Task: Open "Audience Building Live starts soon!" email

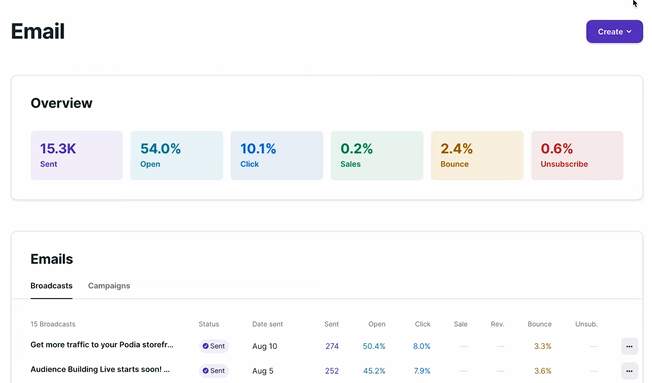Action: [x=100, y=369]
